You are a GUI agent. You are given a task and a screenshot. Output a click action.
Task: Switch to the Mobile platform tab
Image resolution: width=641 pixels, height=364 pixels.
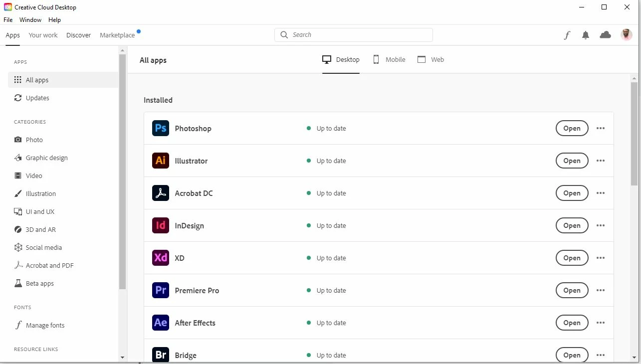[x=389, y=59]
